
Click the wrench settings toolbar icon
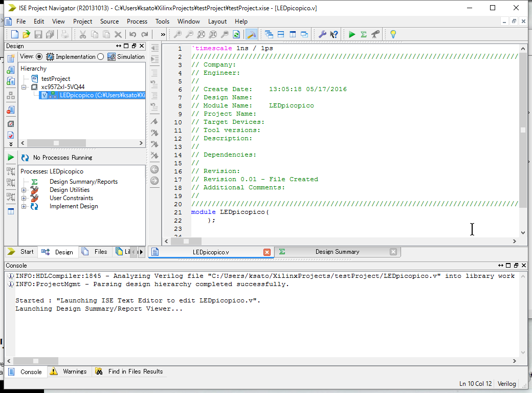pos(322,34)
